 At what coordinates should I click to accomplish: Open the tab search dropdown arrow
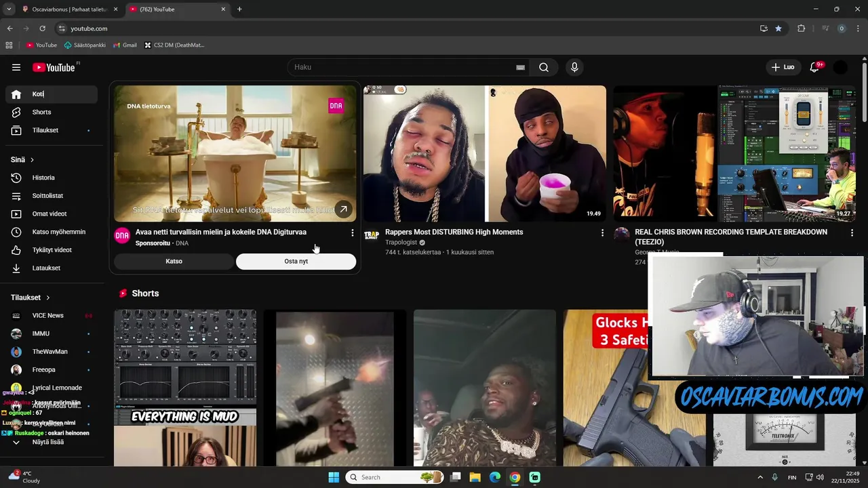click(x=9, y=9)
